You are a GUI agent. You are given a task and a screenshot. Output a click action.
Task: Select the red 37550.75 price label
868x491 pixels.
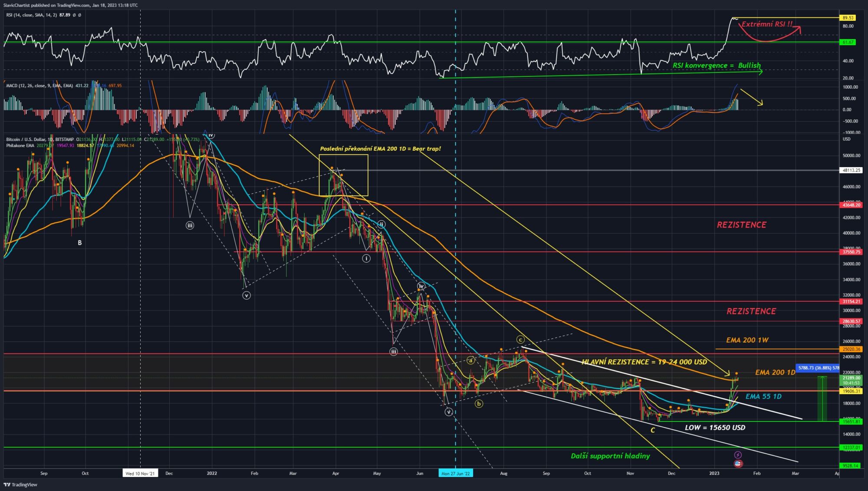point(851,252)
